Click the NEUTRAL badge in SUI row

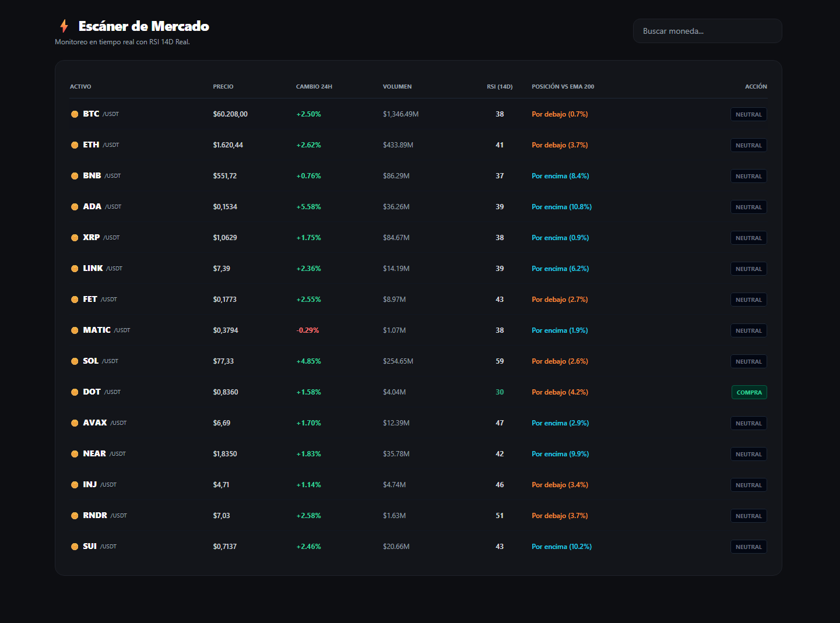(748, 547)
